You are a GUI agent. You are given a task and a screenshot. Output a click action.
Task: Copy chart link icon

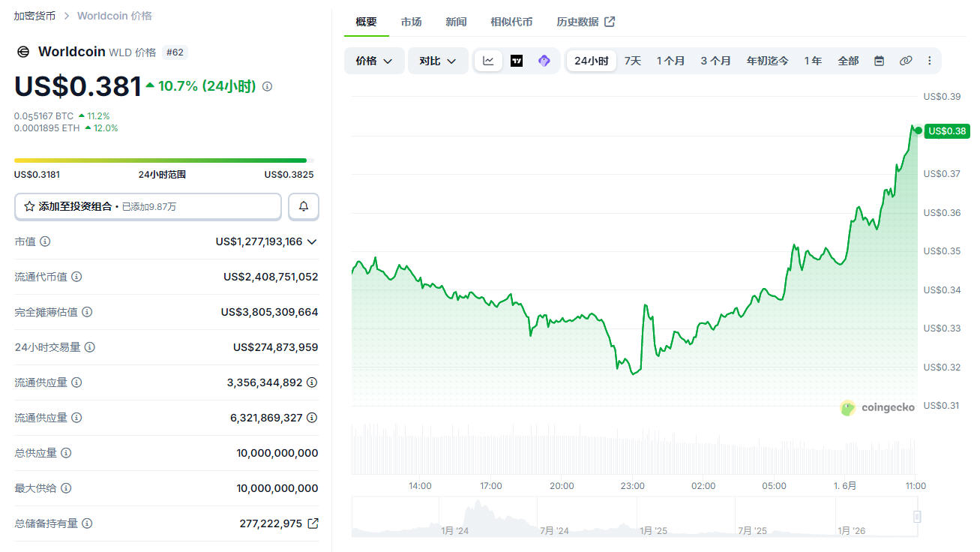[x=906, y=61]
